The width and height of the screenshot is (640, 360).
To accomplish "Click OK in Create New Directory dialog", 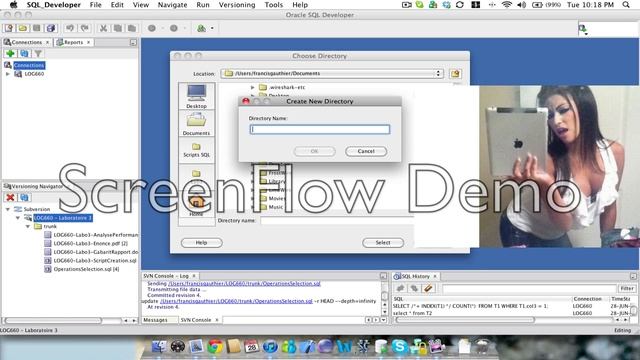I will coord(314,151).
